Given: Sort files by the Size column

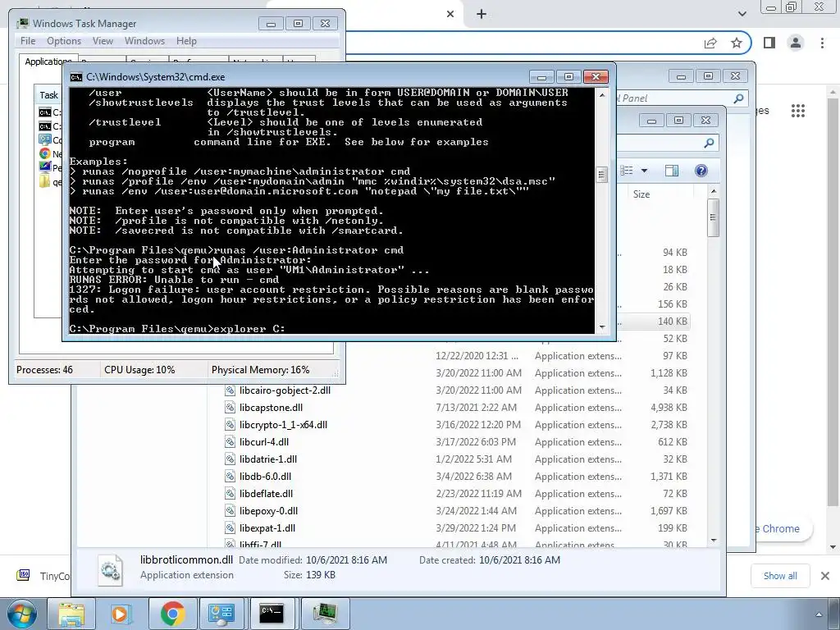Looking at the screenshot, I should [x=641, y=194].
